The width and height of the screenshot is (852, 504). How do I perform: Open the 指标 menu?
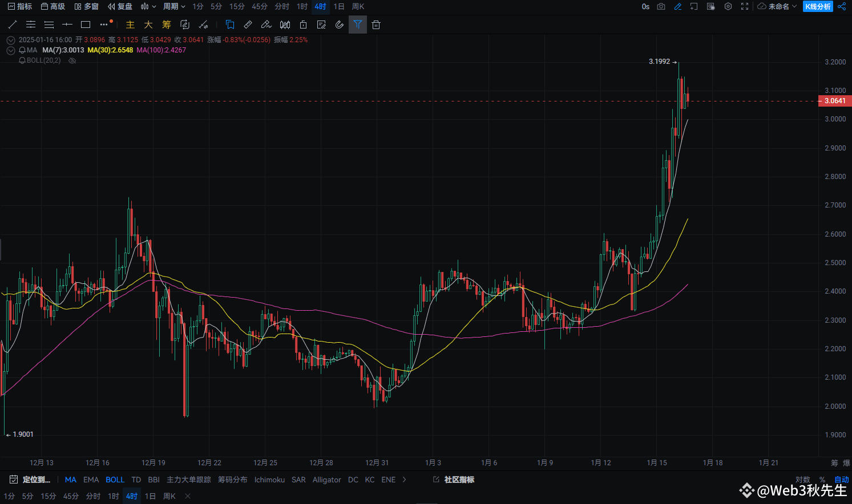(21, 7)
